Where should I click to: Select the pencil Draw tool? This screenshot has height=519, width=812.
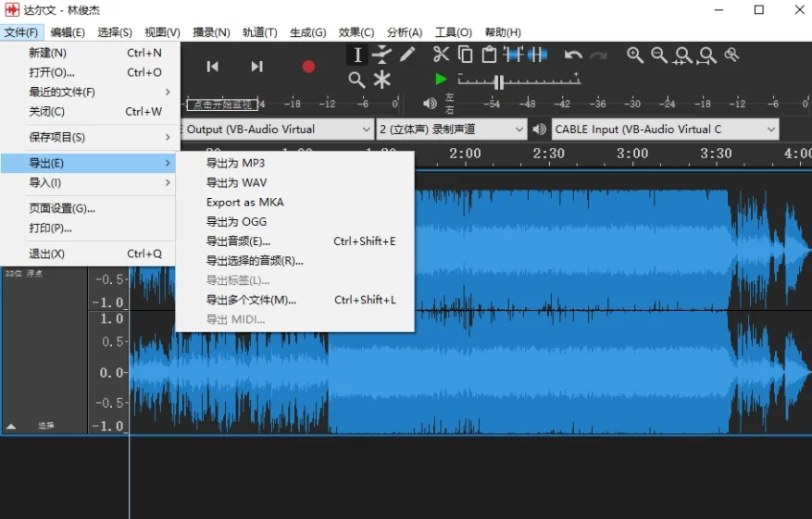pos(407,55)
